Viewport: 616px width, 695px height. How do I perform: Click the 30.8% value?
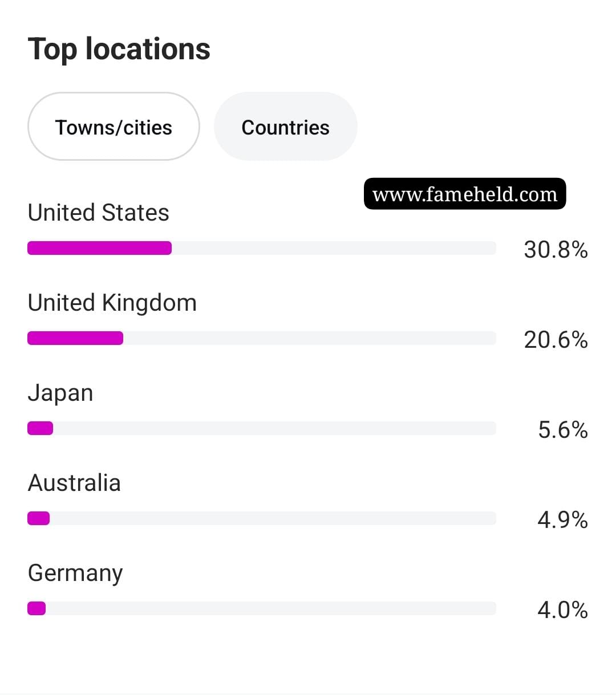pos(556,250)
